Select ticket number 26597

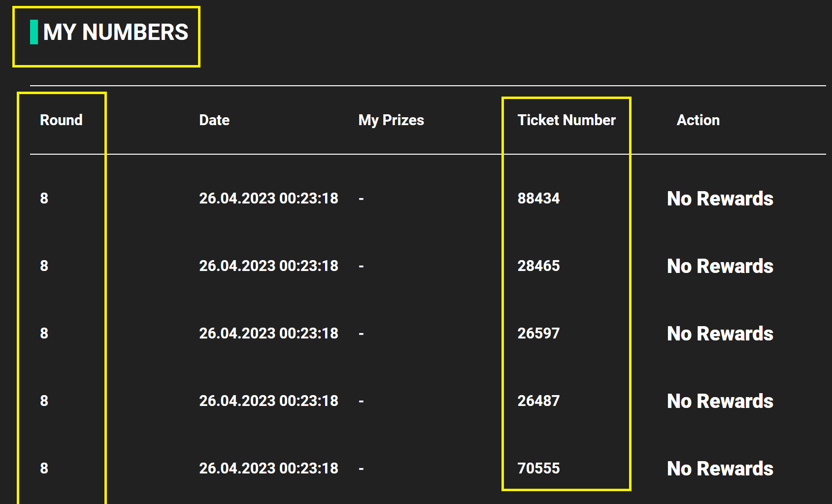coord(538,334)
